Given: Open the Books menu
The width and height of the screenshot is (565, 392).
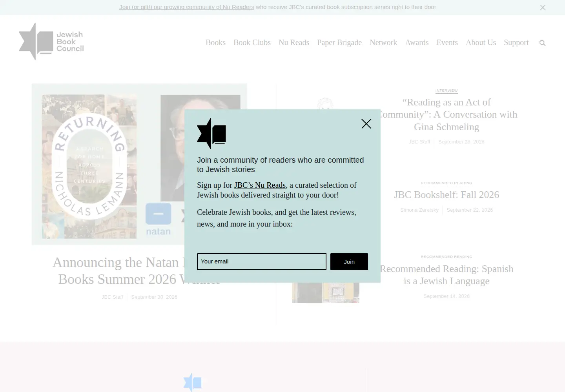Looking at the screenshot, I should coord(215,43).
